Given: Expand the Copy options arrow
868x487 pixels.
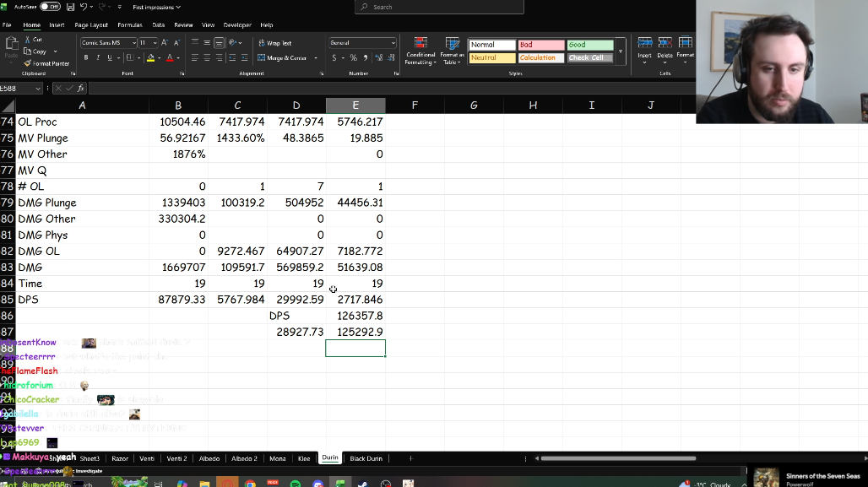Looking at the screenshot, I should (56, 51).
